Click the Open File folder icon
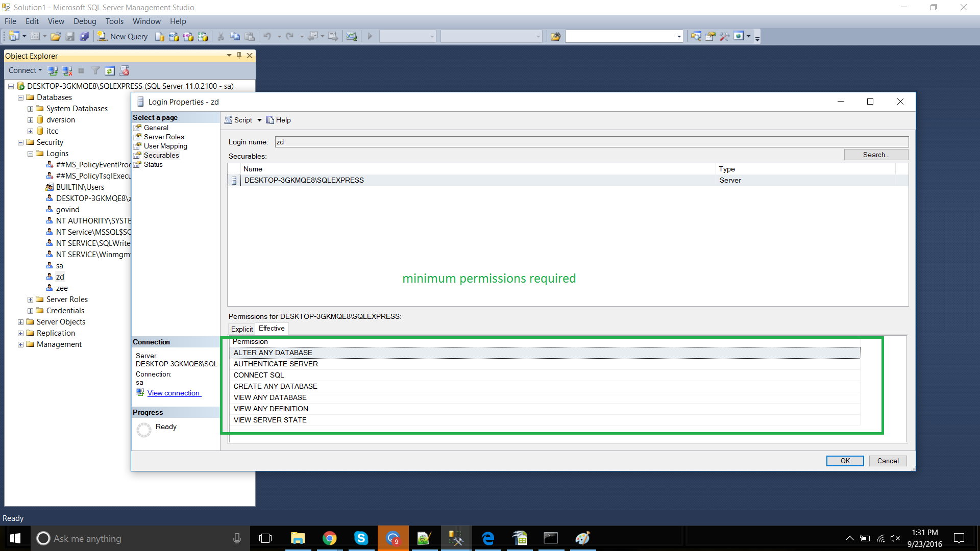 [x=56, y=36]
